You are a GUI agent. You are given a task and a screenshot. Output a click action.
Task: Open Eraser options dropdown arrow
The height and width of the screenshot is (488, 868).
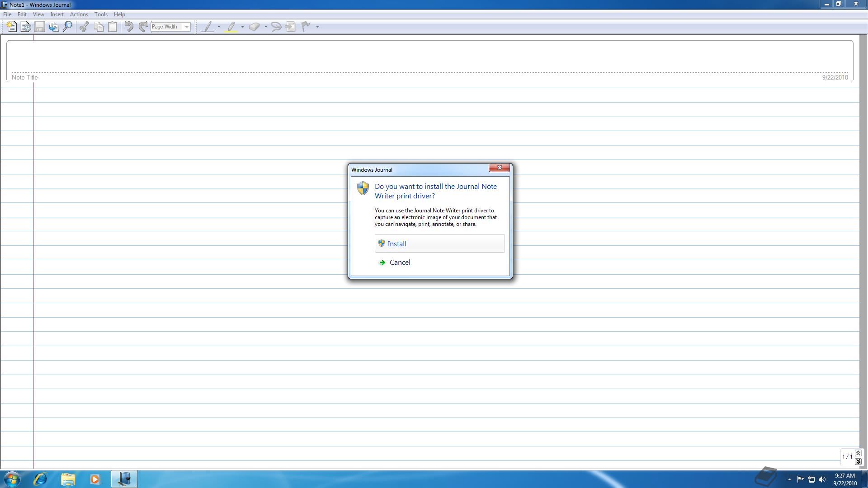point(266,27)
